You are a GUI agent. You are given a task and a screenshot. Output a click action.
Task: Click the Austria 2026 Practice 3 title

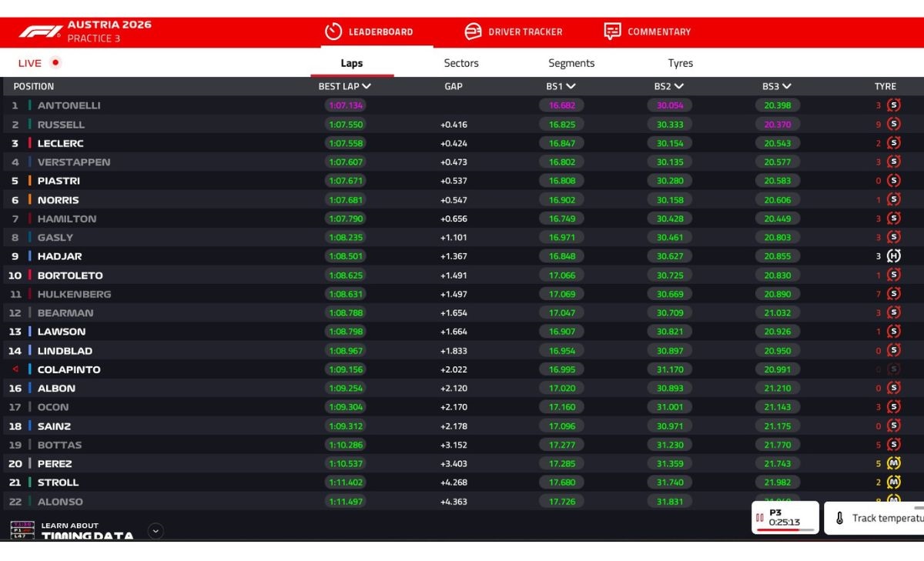point(109,32)
